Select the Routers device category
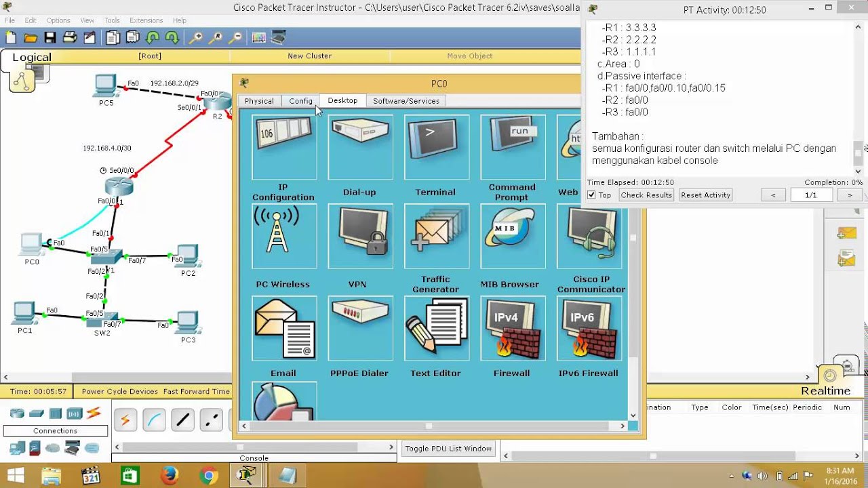Viewport: 868px width, 488px height. coord(17,413)
